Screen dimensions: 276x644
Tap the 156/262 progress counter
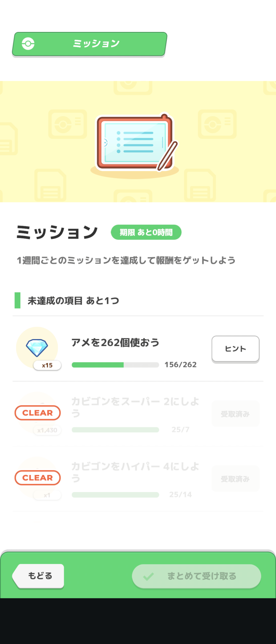tap(181, 365)
